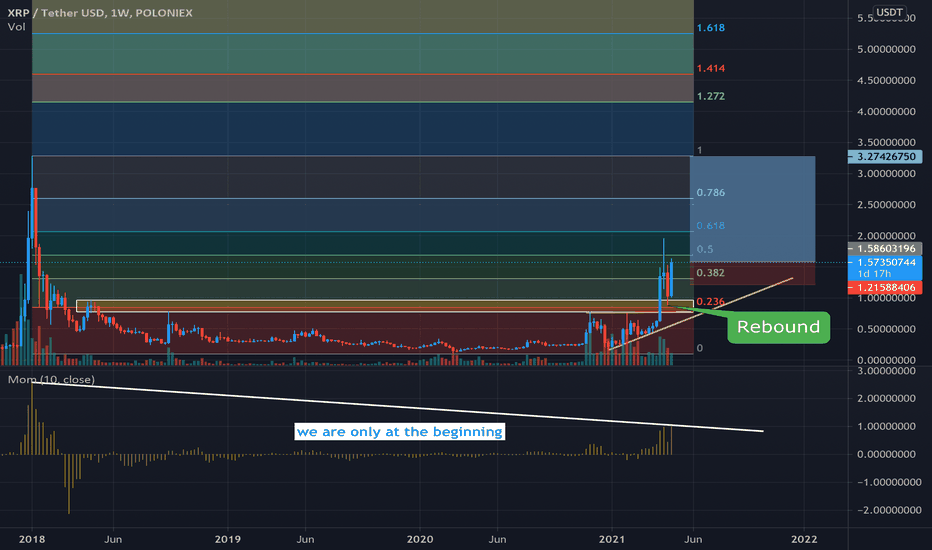Click the 1.618 Fibonacci level label

point(710,28)
